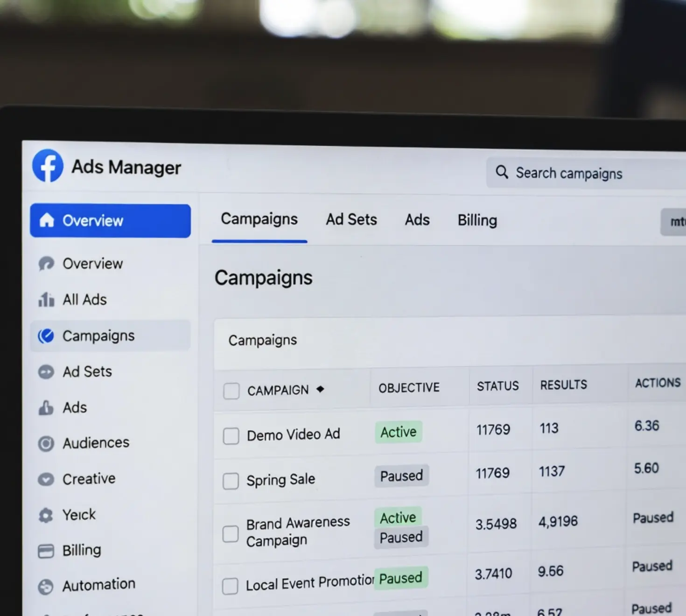Screen dimensions: 686x616
Task: Click the STATUS column header
Action: pyautogui.click(x=497, y=386)
